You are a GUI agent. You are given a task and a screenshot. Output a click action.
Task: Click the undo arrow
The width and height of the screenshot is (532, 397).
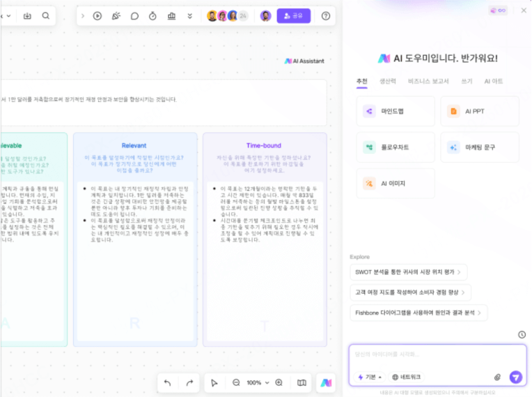tap(168, 383)
